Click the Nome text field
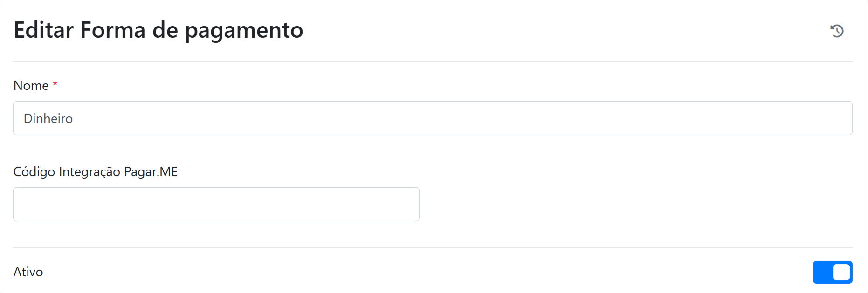The height and width of the screenshot is (293, 868). tap(433, 118)
